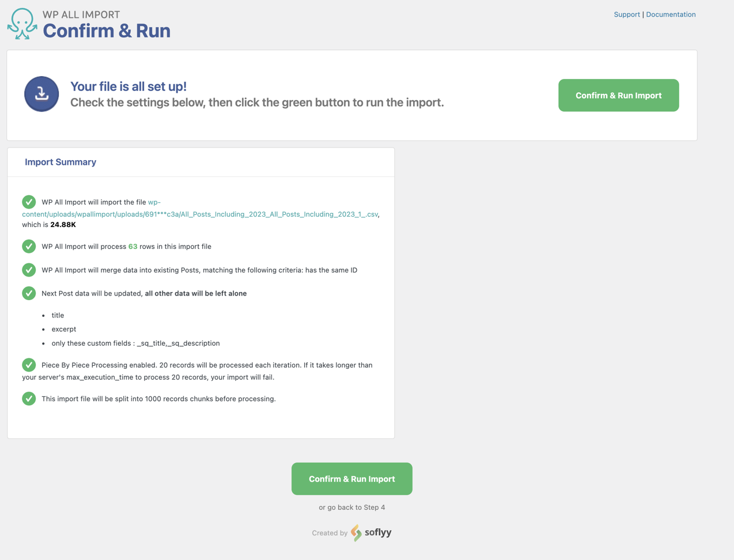Click checkmark beside Next Post data line
This screenshot has height=560, width=734.
pos(29,293)
